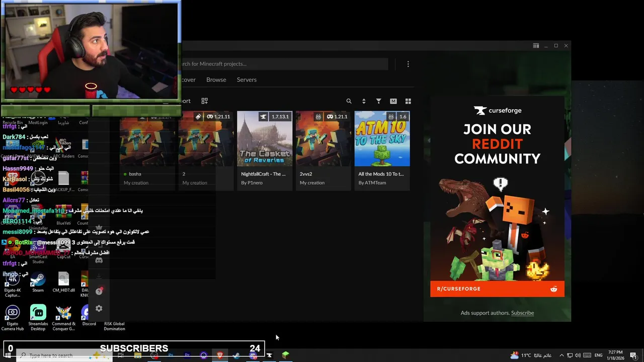Switch to grid view layout icon
Viewport: 644px width, 362px height.
coord(408,101)
